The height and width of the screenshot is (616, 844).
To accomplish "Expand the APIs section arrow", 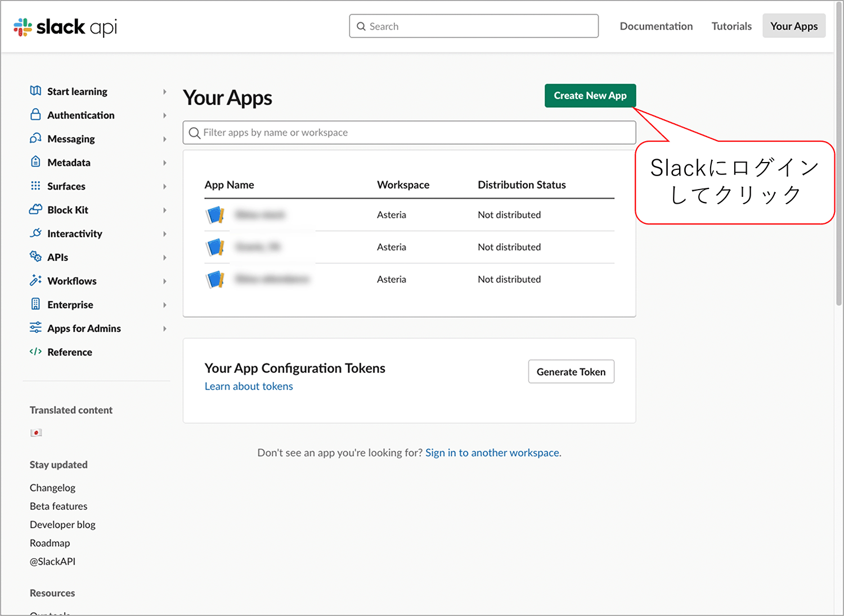I will (x=164, y=257).
